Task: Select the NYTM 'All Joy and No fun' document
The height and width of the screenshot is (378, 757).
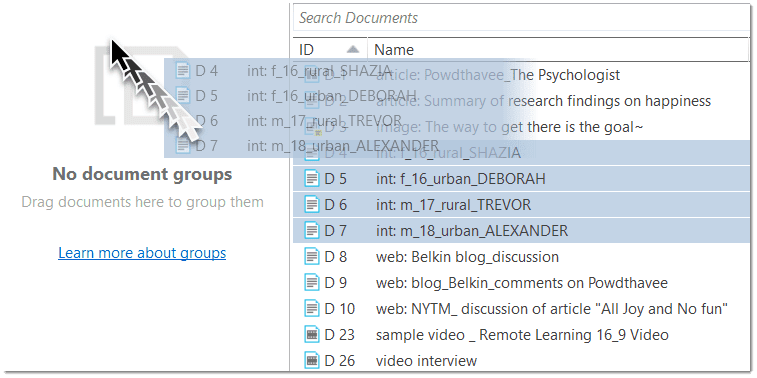Action: [552, 309]
